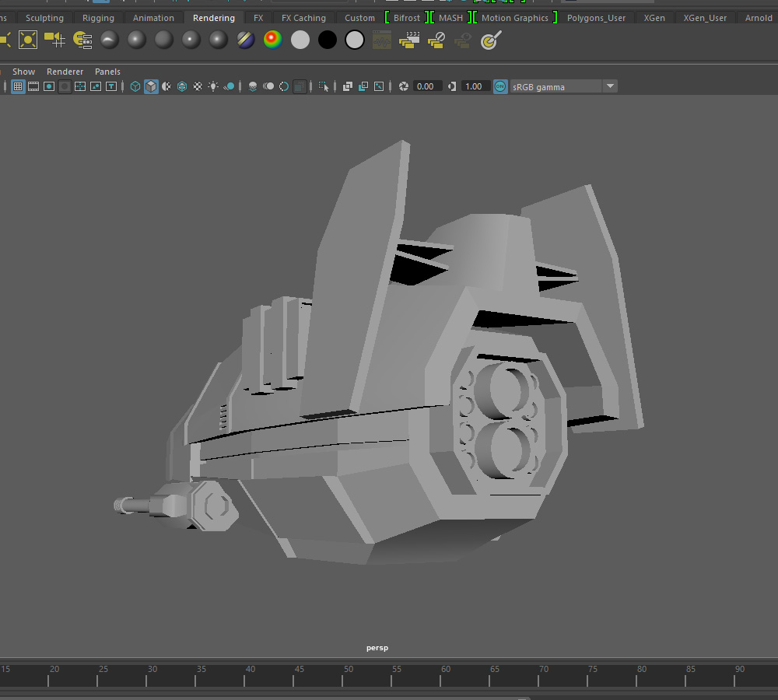Select the Rendering shelf tab
778x700 pixels.
(x=214, y=18)
